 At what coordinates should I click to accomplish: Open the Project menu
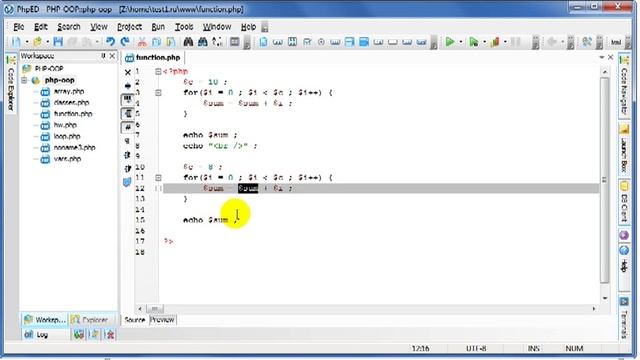[x=129, y=27]
